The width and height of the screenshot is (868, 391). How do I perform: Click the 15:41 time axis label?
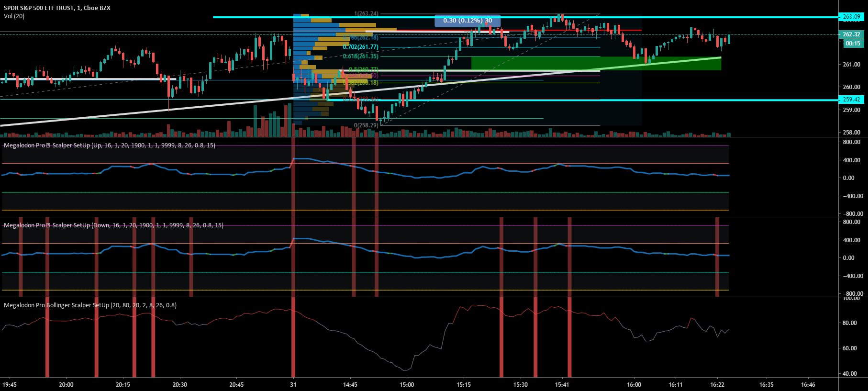pos(562,385)
